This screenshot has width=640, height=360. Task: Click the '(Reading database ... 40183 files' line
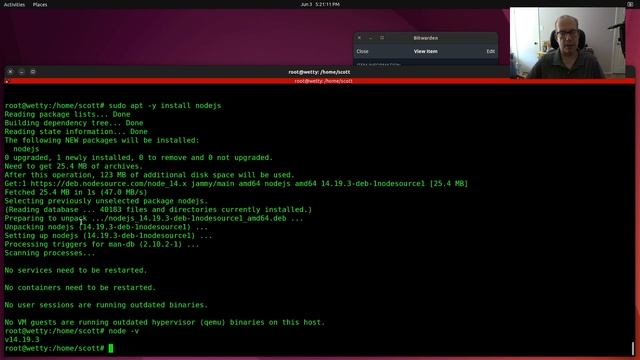click(x=158, y=210)
